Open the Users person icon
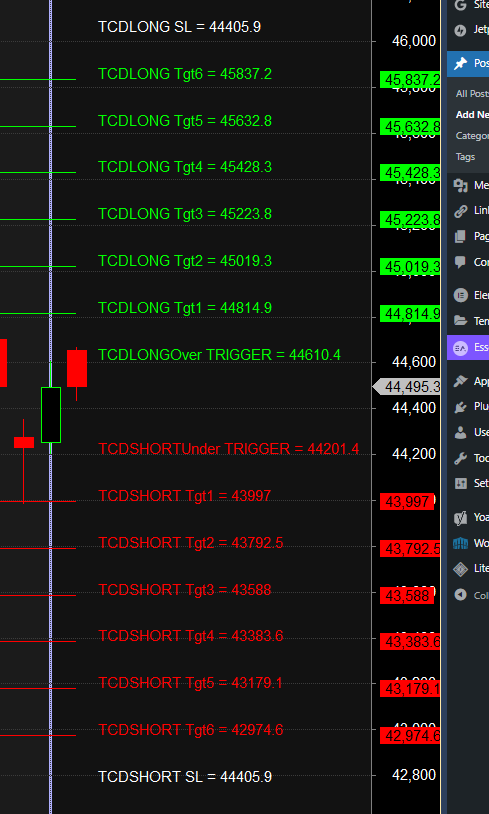 pyautogui.click(x=460, y=432)
